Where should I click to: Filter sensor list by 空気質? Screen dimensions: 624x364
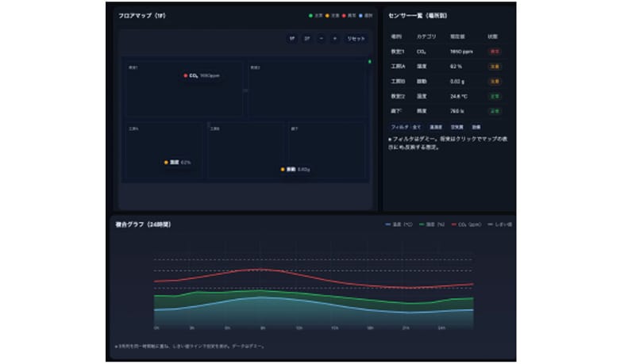(456, 126)
